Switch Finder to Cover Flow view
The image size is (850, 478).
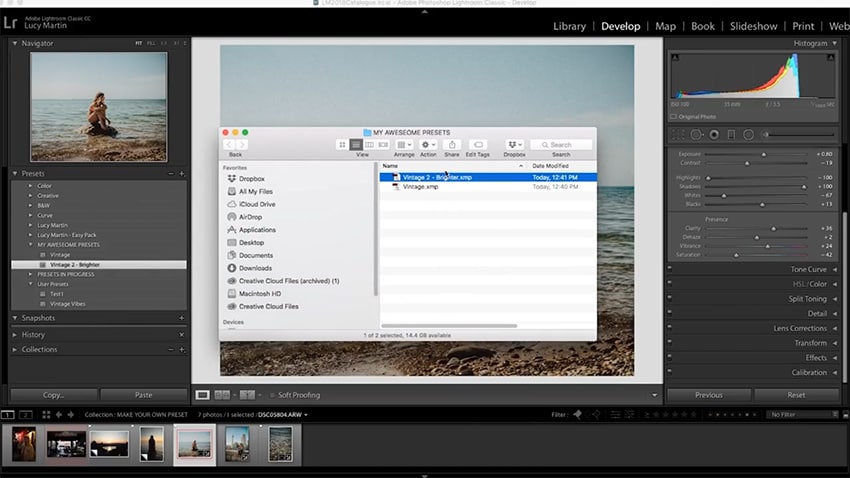(383, 145)
